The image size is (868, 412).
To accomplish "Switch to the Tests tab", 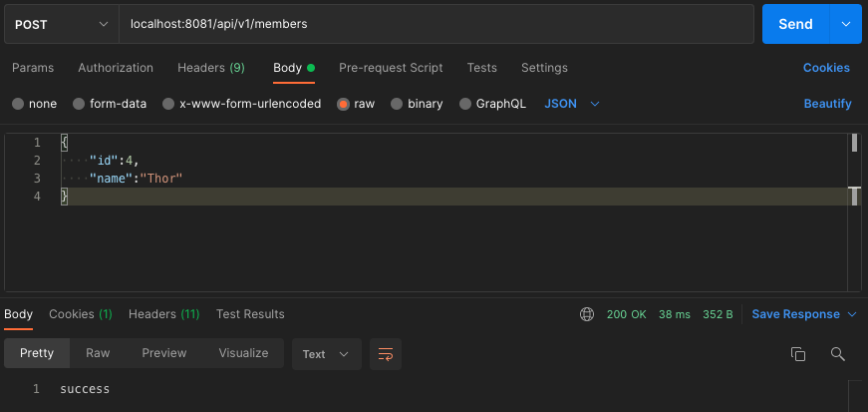I will [481, 68].
